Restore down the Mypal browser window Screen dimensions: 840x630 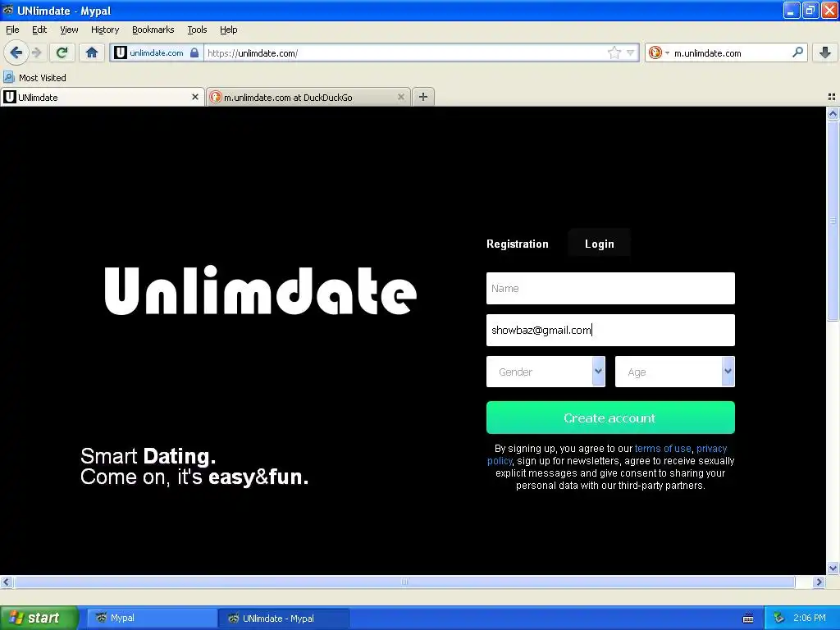pos(810,10)
